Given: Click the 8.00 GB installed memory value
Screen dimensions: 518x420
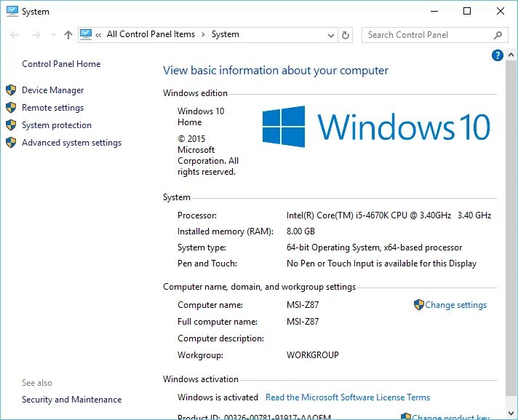Looking at the screenshot, I should pyautogui.click(x=300, y=231).
